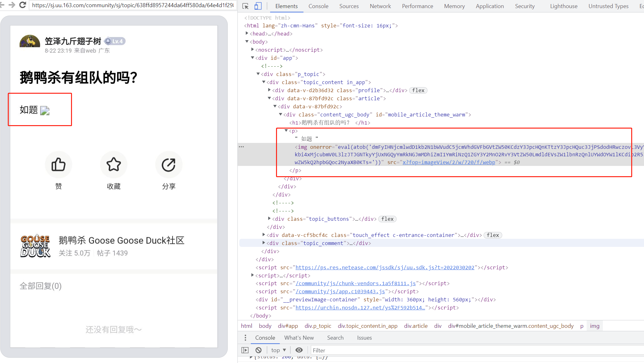This screenshot has height=363, width=644.
Task: Open the uu.sdk.js script link
Action: click(385, 267)
